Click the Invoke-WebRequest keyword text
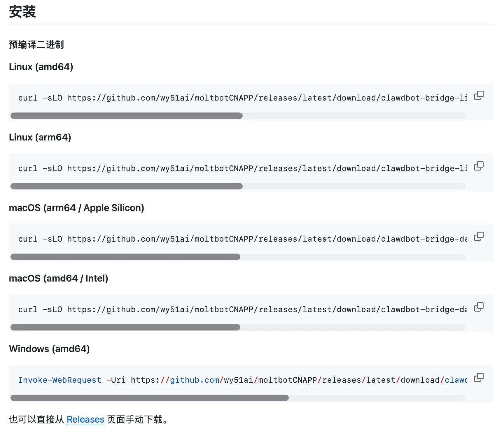The height and width of the screenshot is (436, 504). coord(59,380)
